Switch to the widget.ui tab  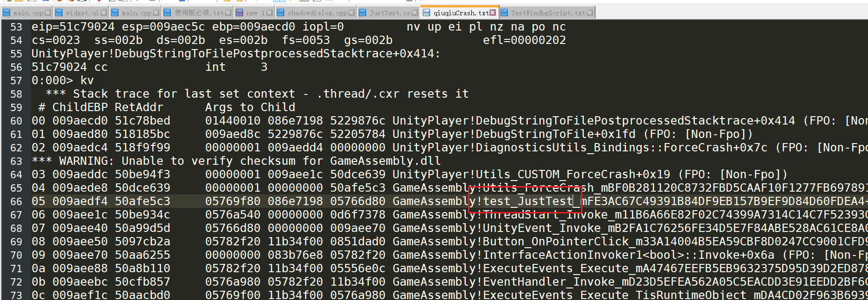tap(81, 13)
